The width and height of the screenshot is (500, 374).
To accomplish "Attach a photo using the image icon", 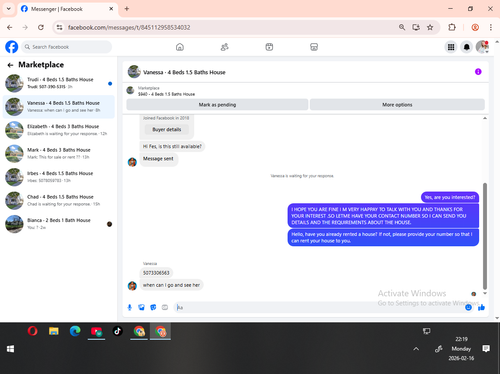I will pyautogui.click(x=141, y=307).
